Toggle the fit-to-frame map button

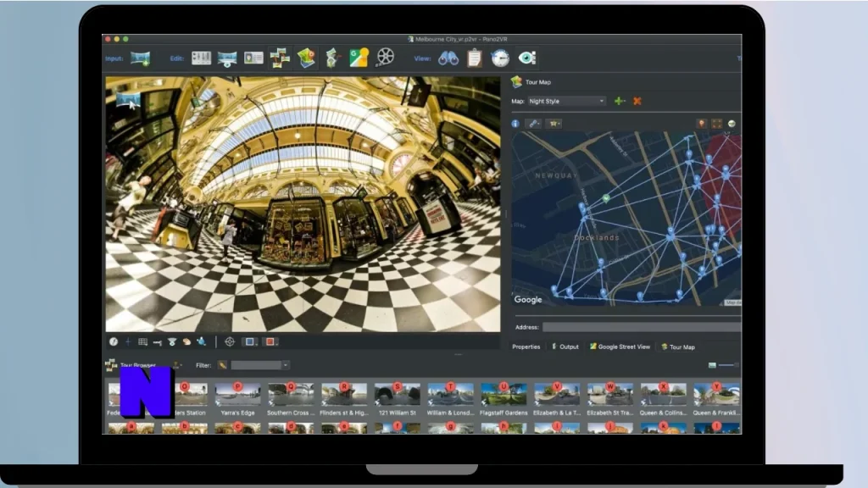click(717, 124)
